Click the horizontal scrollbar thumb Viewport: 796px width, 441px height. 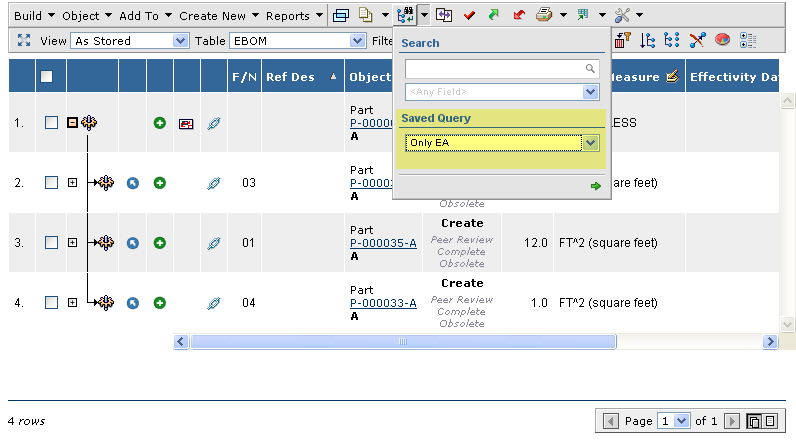(400, 342)
